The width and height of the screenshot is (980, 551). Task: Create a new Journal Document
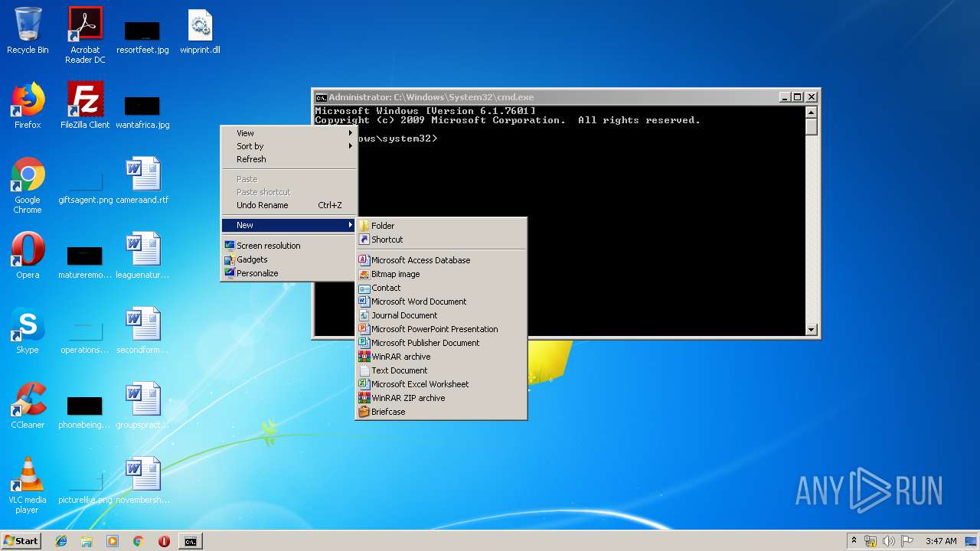point(441,315)
